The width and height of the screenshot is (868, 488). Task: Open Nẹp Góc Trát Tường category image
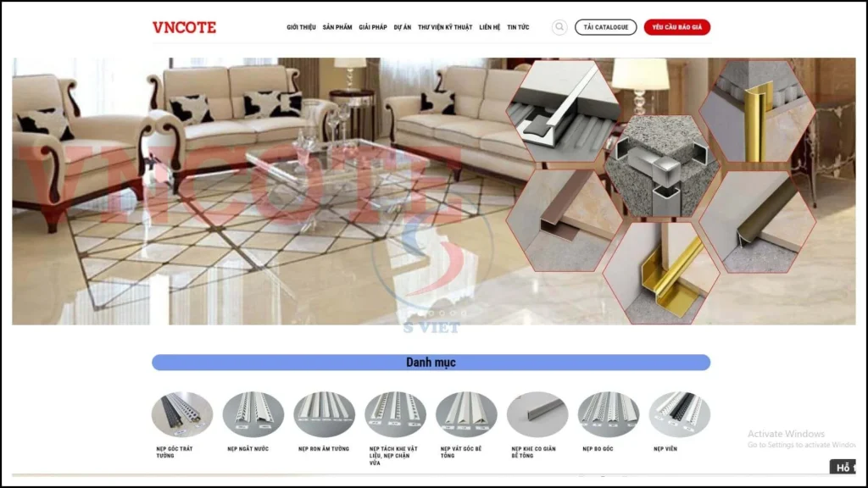point(182,414)
